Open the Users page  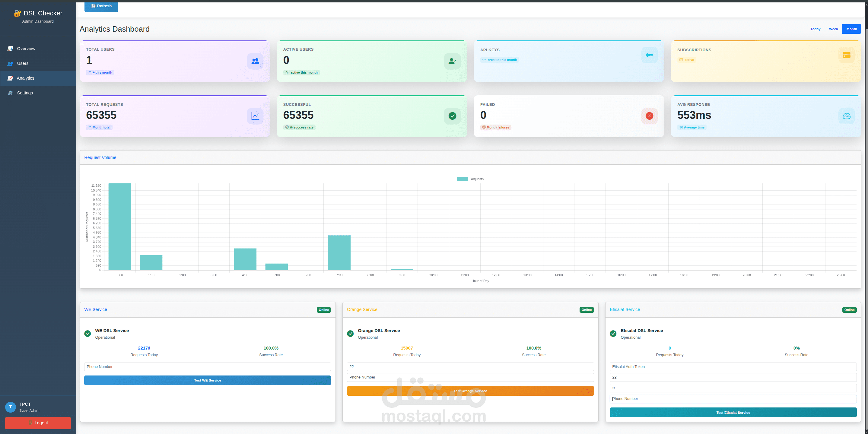38,63
